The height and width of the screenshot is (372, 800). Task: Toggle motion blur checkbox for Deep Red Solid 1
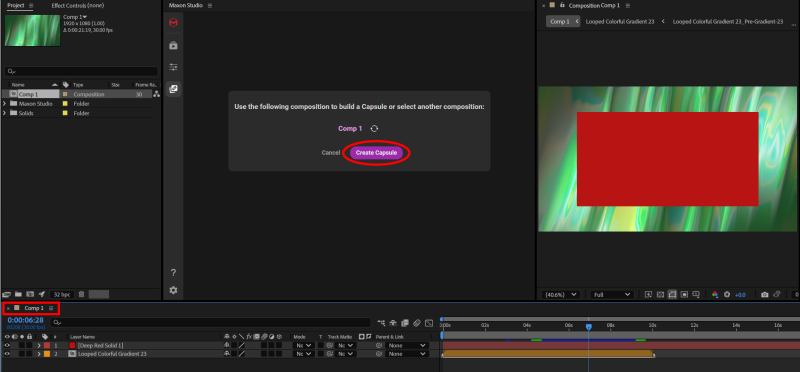pyautogui.click(x=264, y=345)
